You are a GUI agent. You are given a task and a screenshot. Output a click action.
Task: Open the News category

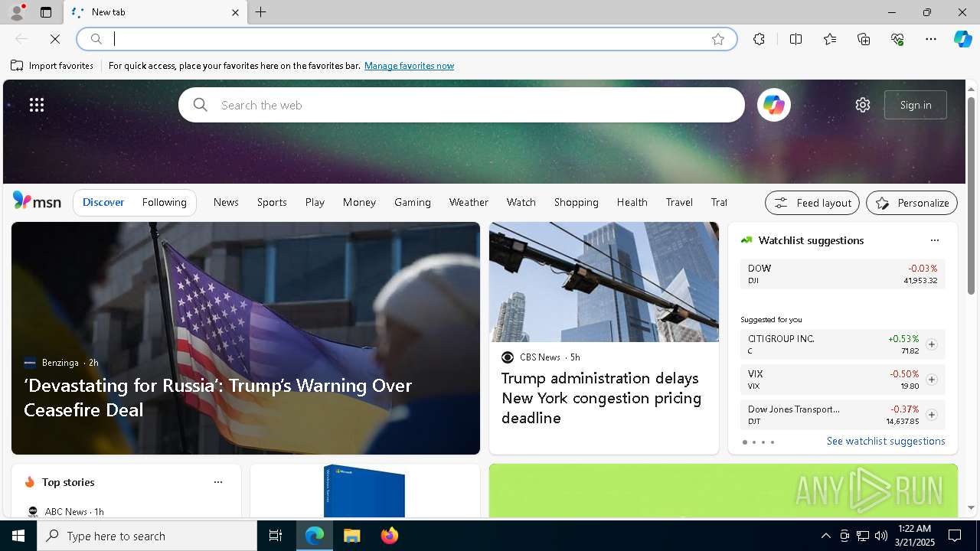pyautogui.click(x=226, y=202)
